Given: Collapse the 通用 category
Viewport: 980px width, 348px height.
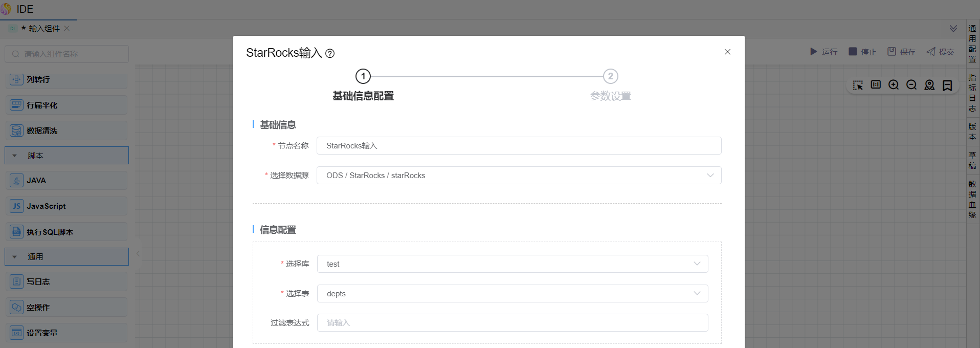Looking at the screenshot, I should [x=66, y=257].
